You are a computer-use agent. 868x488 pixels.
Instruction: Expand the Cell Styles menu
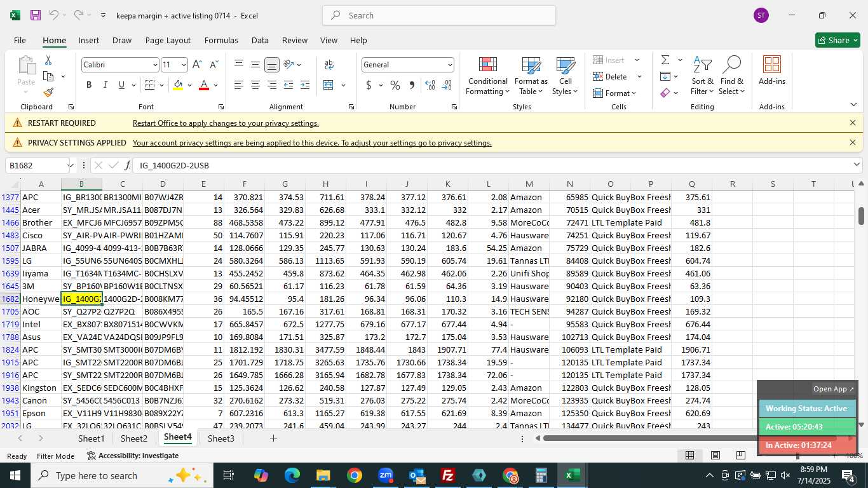pos(565,76)
